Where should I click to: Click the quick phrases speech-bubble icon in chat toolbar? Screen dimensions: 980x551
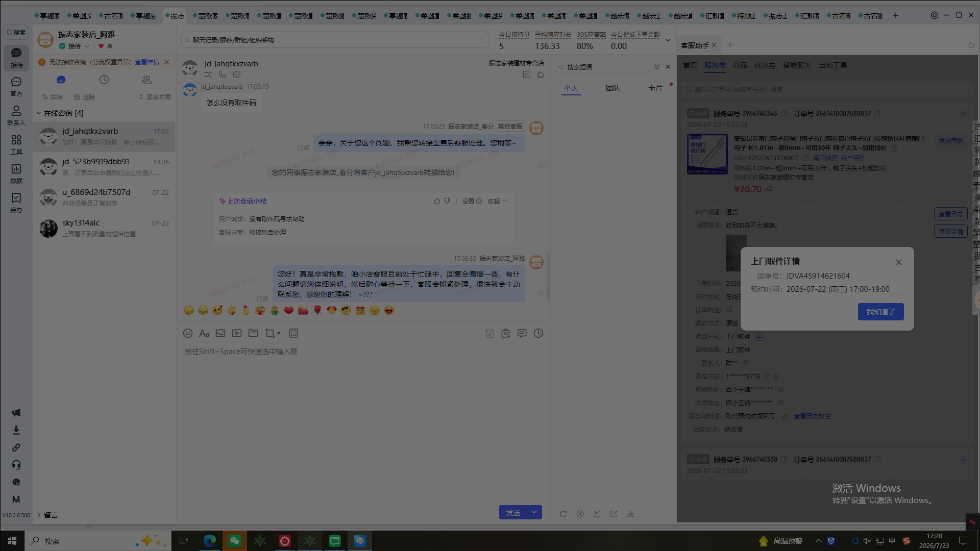point(522,333)
